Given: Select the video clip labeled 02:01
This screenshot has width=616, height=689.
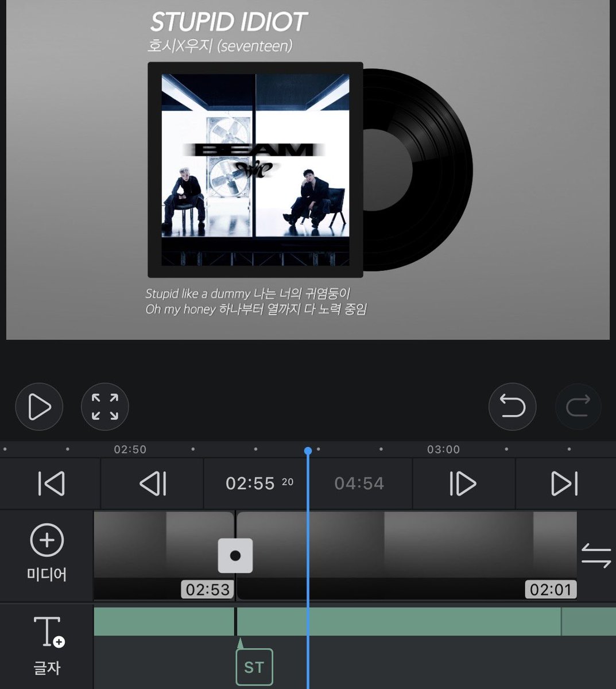Looking at the screenshot, I should pyautogui.click(x=407, y=556).
